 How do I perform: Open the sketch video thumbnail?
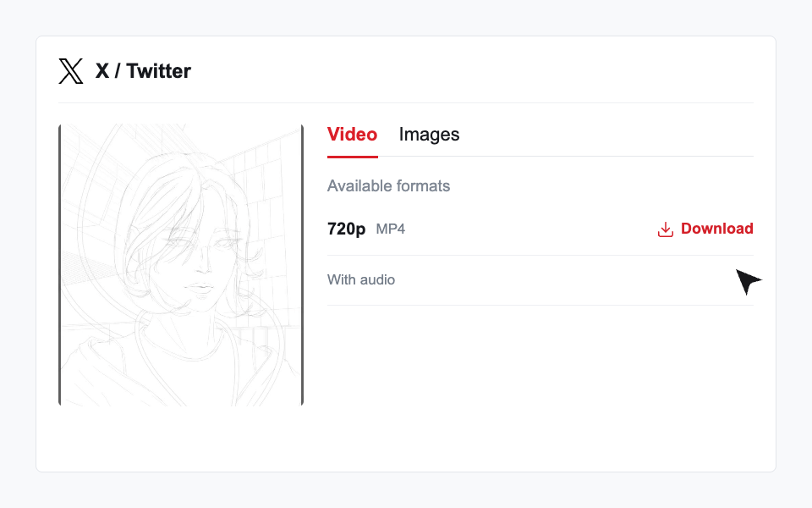coord(181,265)
